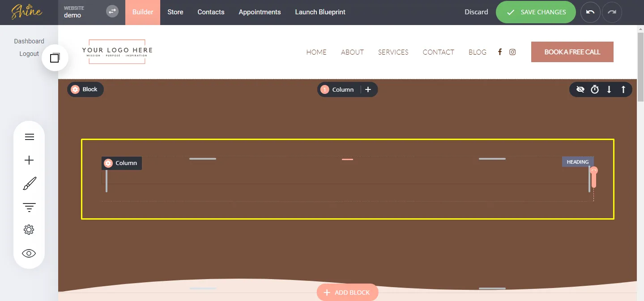Click the Book a Free Call button
644x301 pixels.
[x=572, y=52]
